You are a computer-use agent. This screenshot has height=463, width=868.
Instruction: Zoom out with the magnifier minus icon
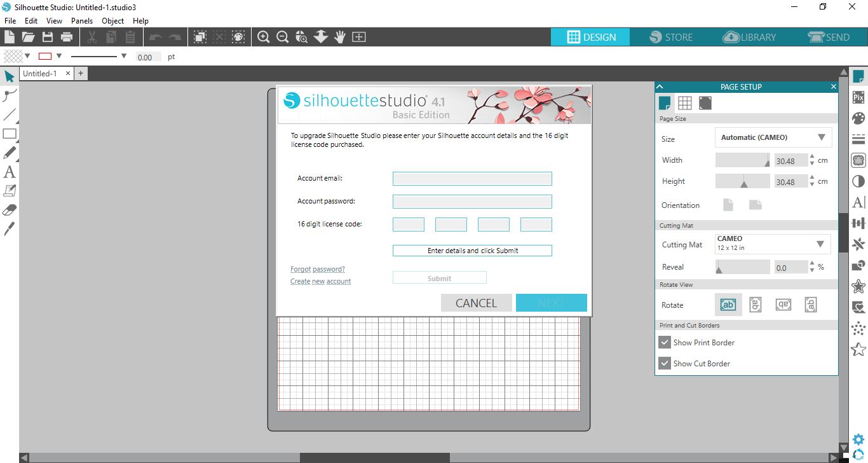283,37
